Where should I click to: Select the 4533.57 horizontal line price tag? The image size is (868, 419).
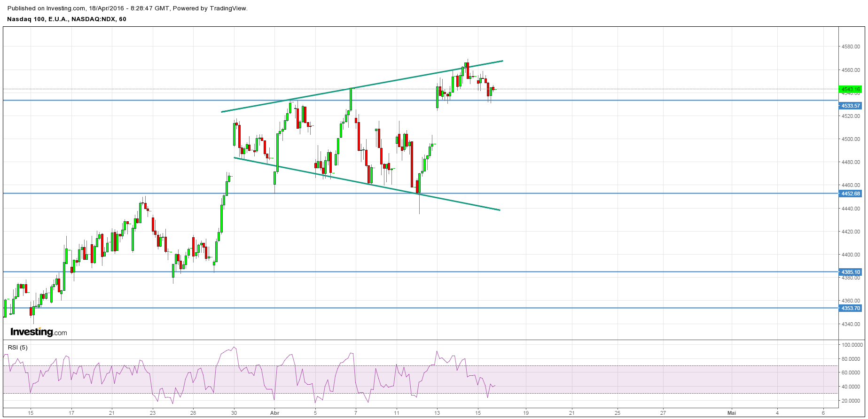[850, 106]
